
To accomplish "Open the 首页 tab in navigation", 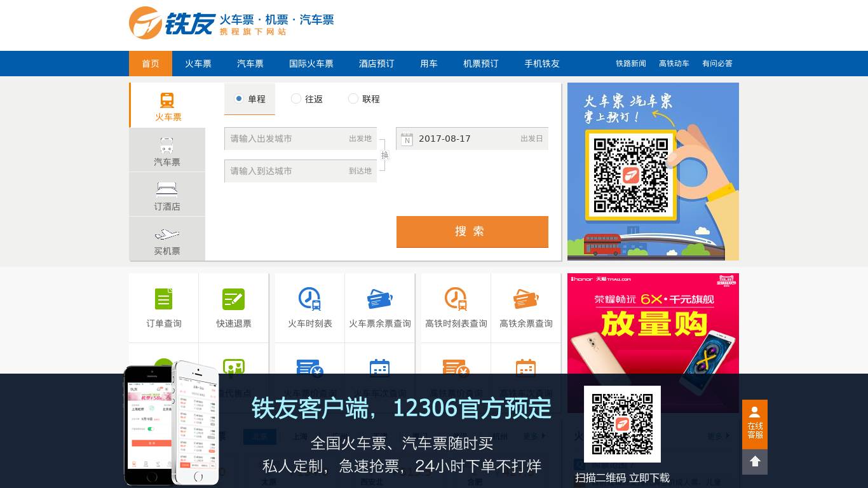I will click(151, 64).
